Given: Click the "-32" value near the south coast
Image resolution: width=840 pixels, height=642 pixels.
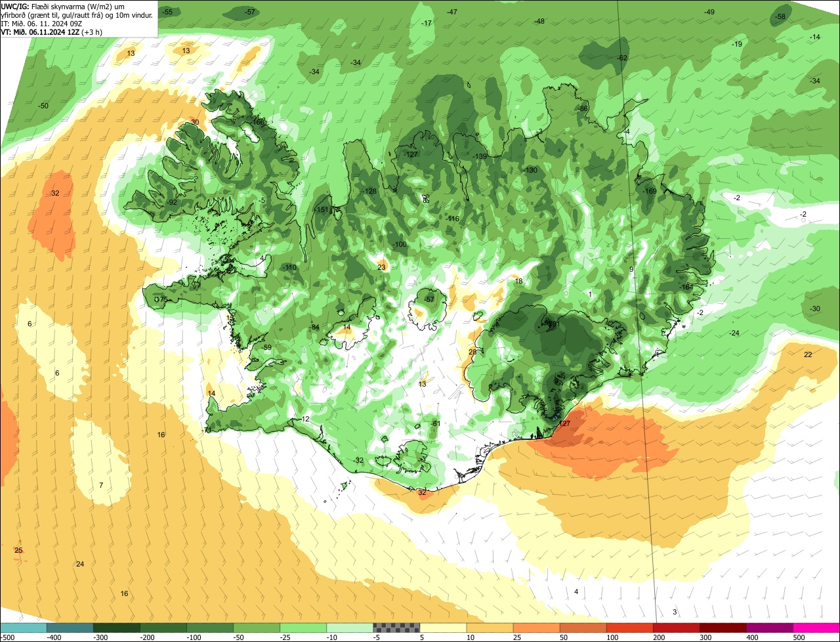Looking at the screenshot, I should 359,460.
